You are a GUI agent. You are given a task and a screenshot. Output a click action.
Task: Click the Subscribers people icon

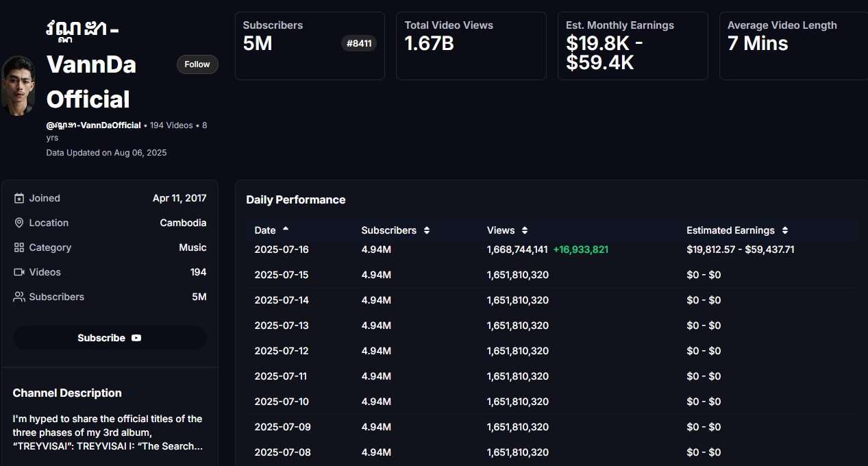pyautogui.click(x=18, y=297)
